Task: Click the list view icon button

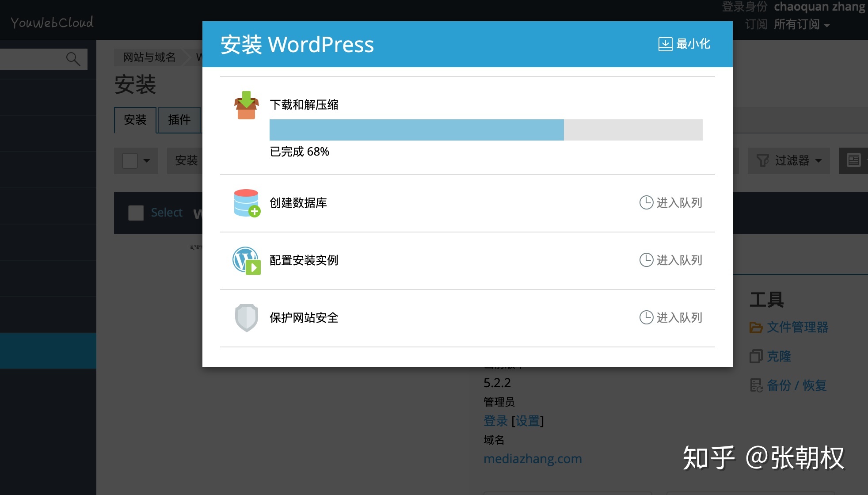Action: tap(853, 160)
